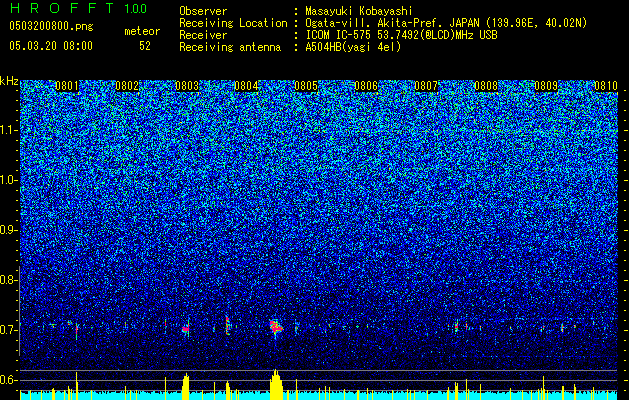Select antenna text A504HB(yagi 4el)

[x=353, y=47]
